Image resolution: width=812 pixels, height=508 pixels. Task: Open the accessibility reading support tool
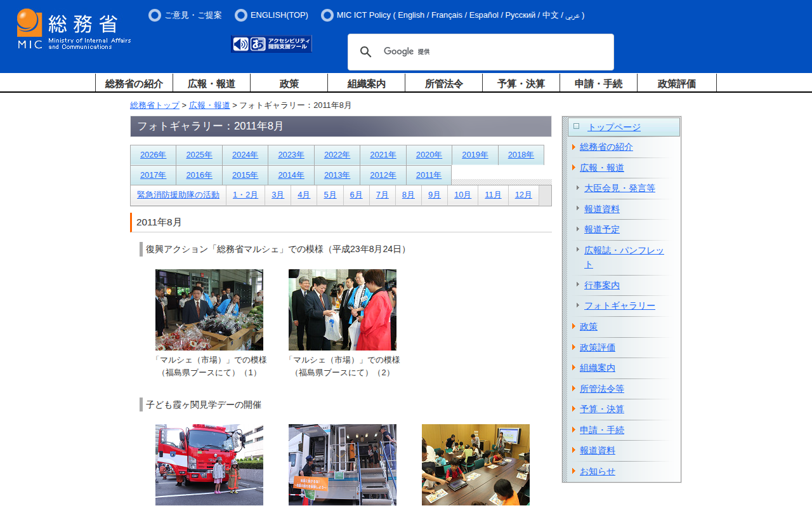(x=272, y=44)
